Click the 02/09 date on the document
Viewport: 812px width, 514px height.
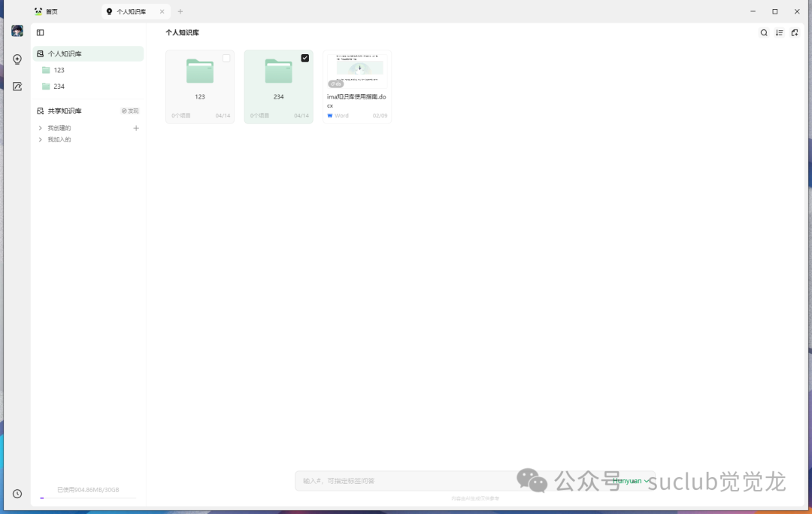tap(380, 116)
